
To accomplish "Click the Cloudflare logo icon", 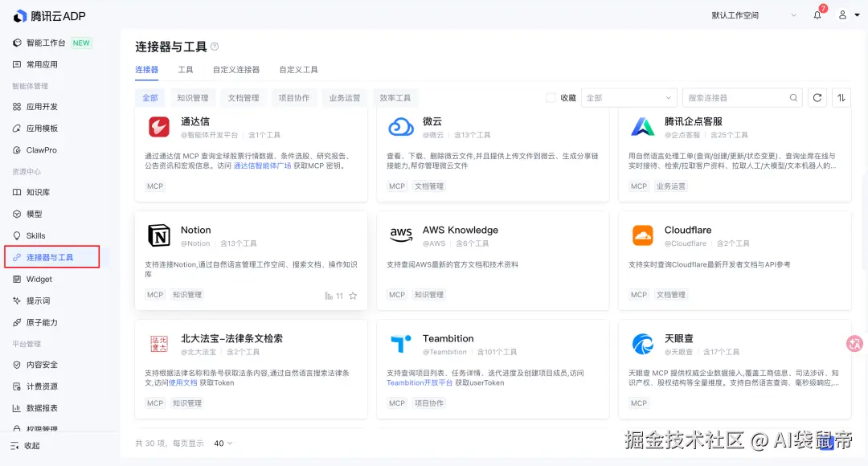I will tap(643, 235).
